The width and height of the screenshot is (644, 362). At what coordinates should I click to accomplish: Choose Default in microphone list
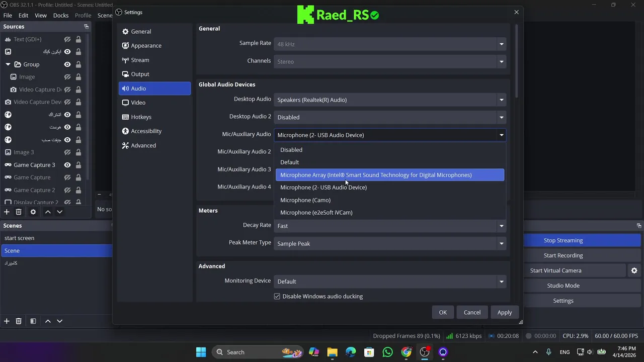coord(390,162)
